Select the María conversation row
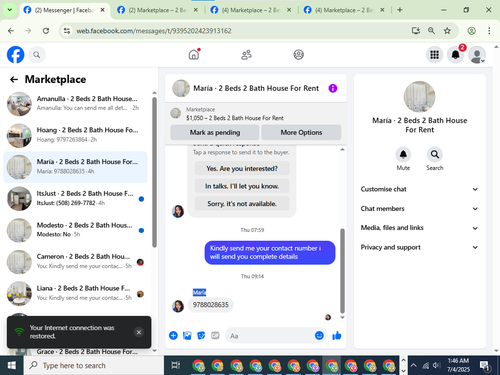The height and width of the screenshot is (375, 500). click(76, 167)
